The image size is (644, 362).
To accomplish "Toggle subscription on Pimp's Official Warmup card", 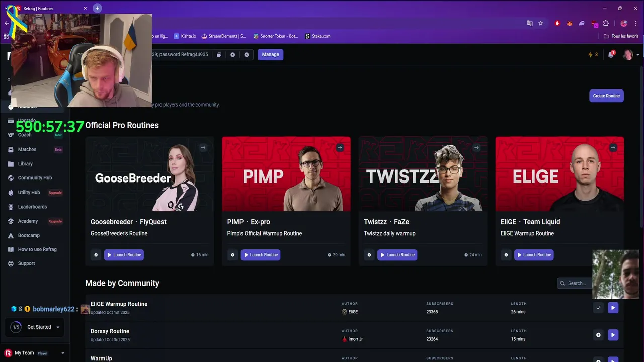I will pyautogui.click(x=232, y=255).
